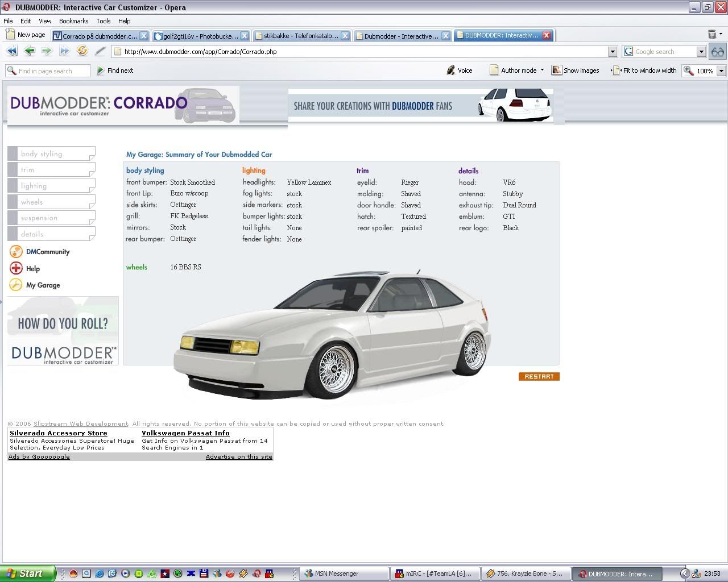Toggle Show images button
Image resolution: width=728 pixels, height=582 pixels.
576,70
